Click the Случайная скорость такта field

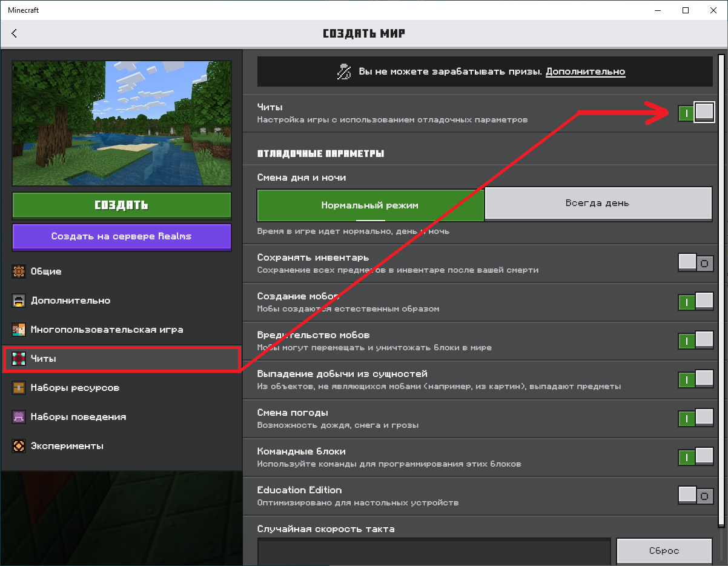pyautogui.click(x=434, y=551)
